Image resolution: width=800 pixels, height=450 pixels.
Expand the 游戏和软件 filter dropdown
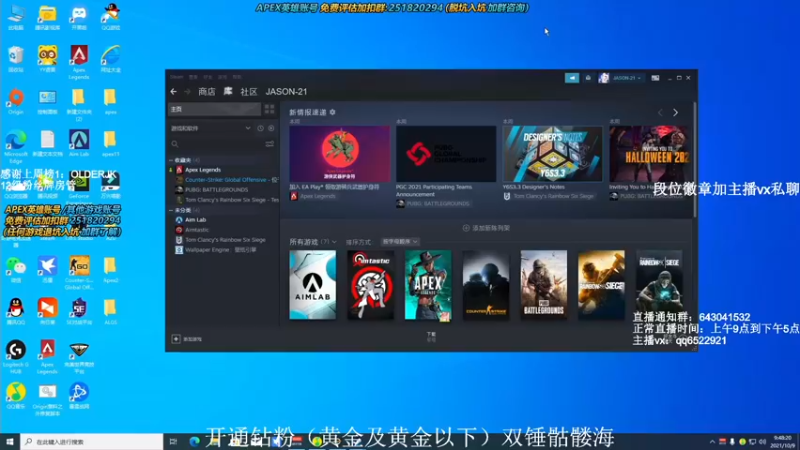(x=248, y=129)
